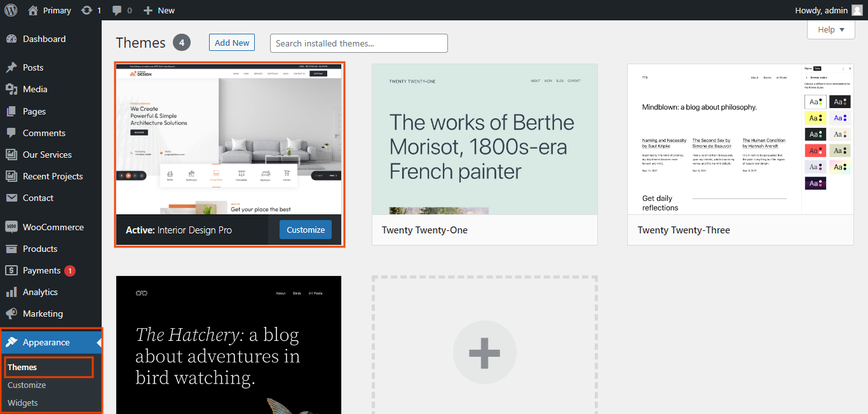Click the add new theme plus placeholder
Screen dimensions: 868x414
(x=484, y=352)
